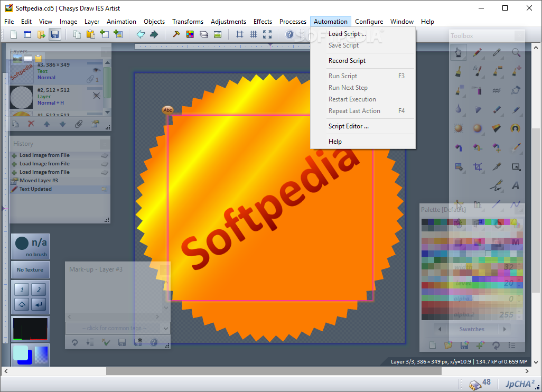
Task: Click the redo right arrow toolbar icon
Action: 154,34
